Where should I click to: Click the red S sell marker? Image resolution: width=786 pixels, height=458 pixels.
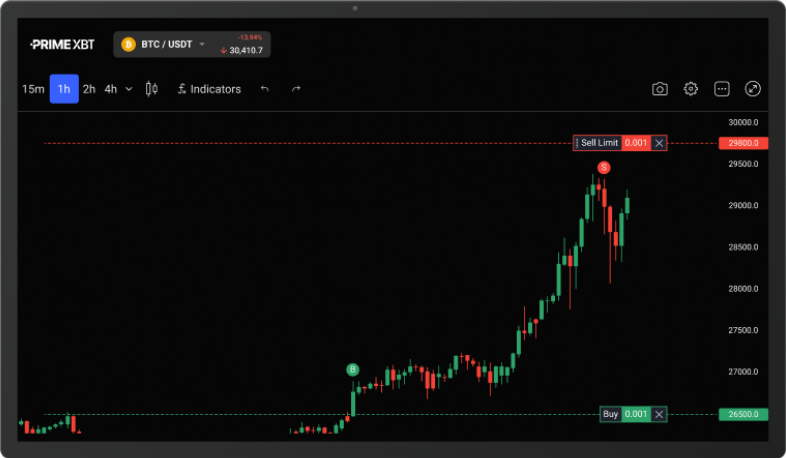(604, 167)
